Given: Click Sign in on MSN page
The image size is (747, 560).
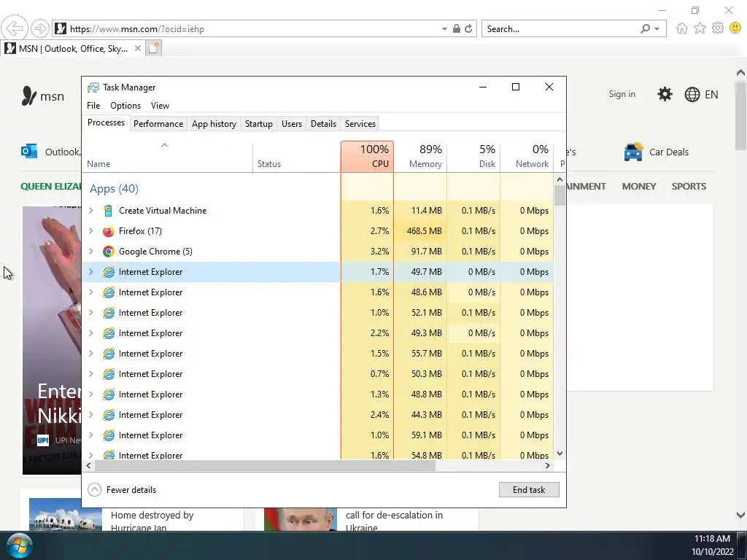Looking at the screenshot, I should [622, 94].
